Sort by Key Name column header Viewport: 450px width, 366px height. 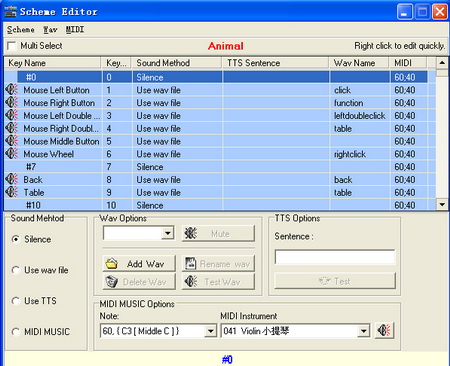click(x=52, y=63)
